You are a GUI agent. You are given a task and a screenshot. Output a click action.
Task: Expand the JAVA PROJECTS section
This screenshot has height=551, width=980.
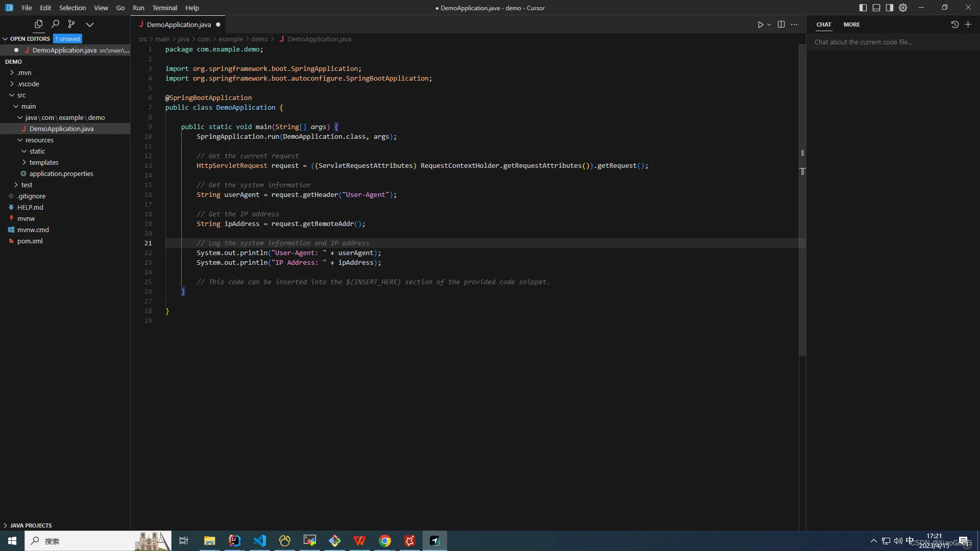(x=6, y=525)
